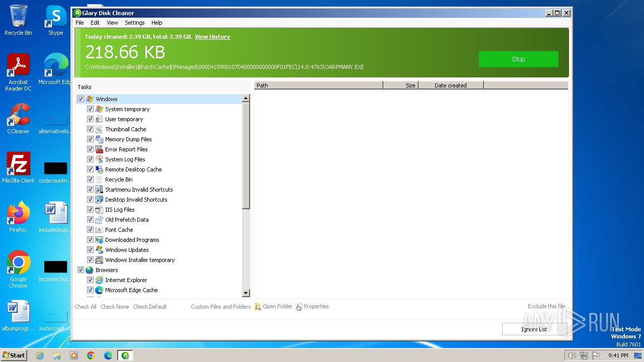The width and height of the screenshot is (644, 362).
Task: Toggle Internet Explorer checkbox
Action: coord(90,280)
